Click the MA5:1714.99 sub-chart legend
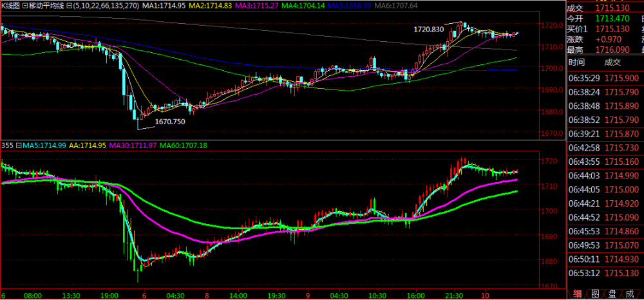This screenshot has height=300, width=644. [x=44, y=145]
